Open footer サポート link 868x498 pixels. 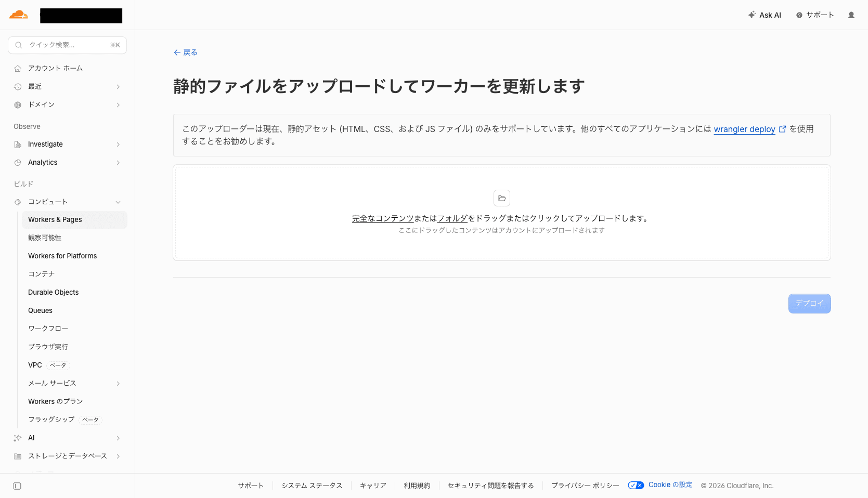pos(251,486)
